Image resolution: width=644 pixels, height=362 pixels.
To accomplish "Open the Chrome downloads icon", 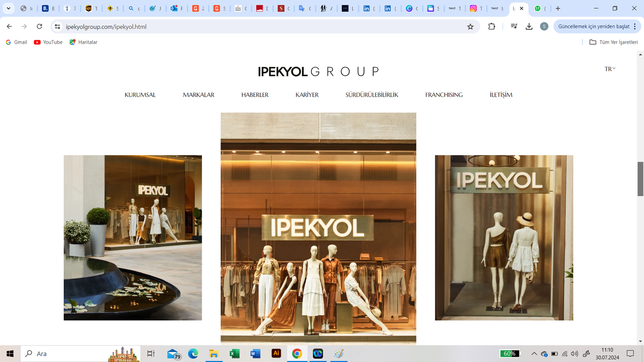I will tap(529, 27).
